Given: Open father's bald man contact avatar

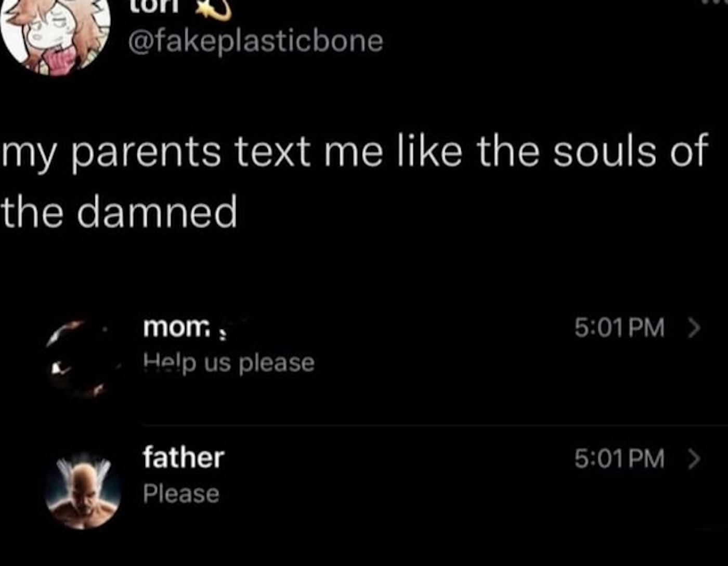Looking at the screenshot, I should [83, 491].
